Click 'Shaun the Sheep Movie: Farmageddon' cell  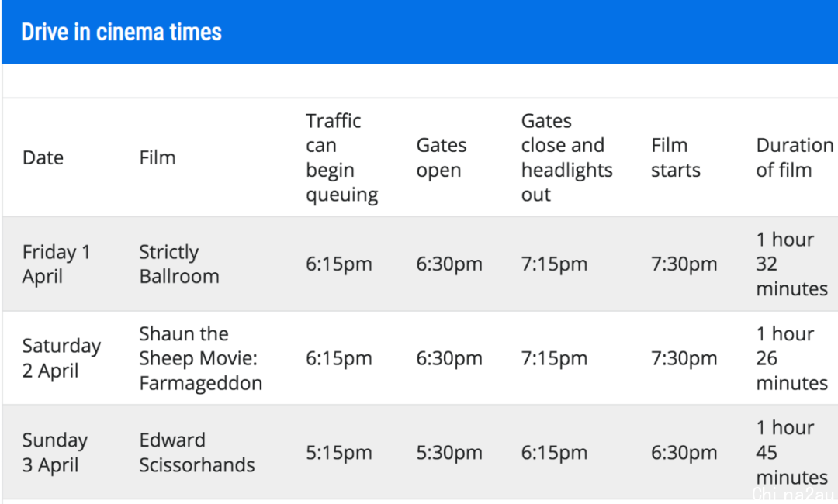201,358
